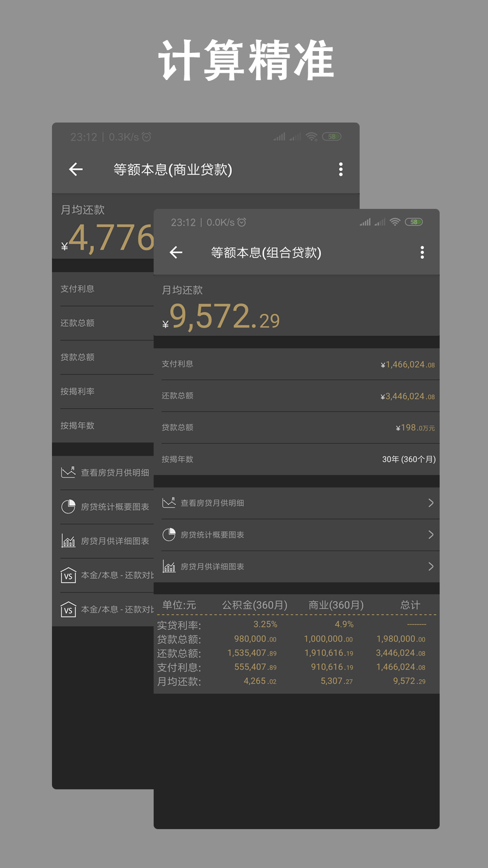Tap 计算精准 headline text

(x=246, y=60)
